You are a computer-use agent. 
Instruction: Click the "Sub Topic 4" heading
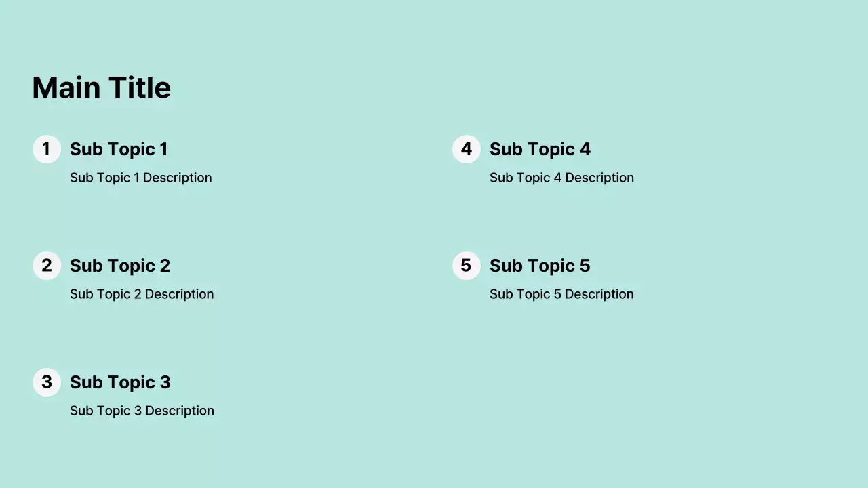pyautogui.click(x=540, y=149)
